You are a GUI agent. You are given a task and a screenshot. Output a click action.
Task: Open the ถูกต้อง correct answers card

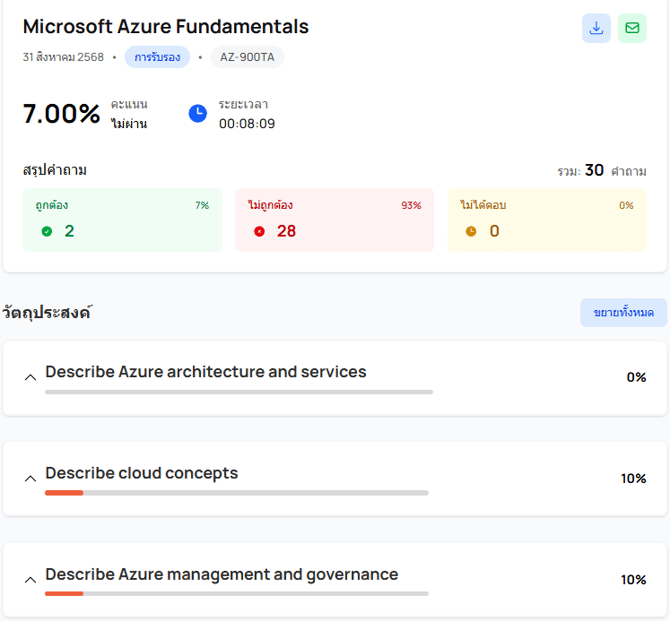(122, 220)
